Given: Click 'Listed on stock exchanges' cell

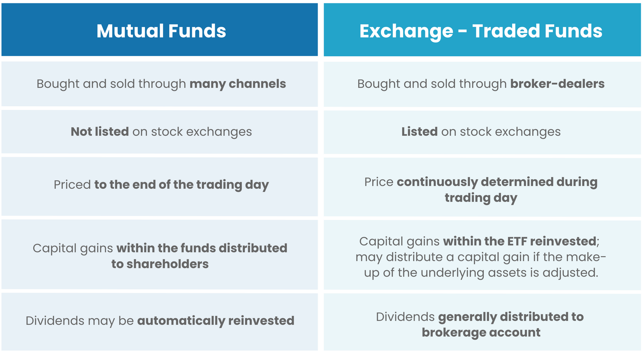Looking at the screenshot, I should [482, 132].
